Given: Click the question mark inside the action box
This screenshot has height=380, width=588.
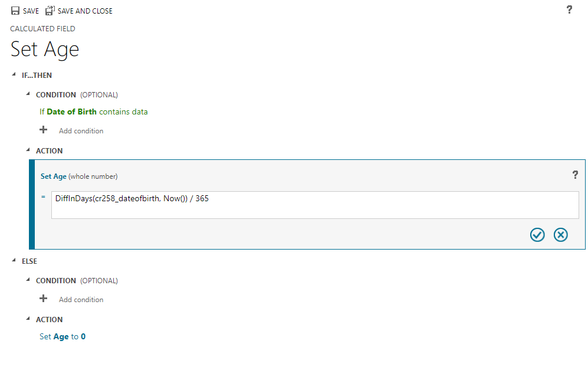Looking at the screenshot, I should coord(575,175).
